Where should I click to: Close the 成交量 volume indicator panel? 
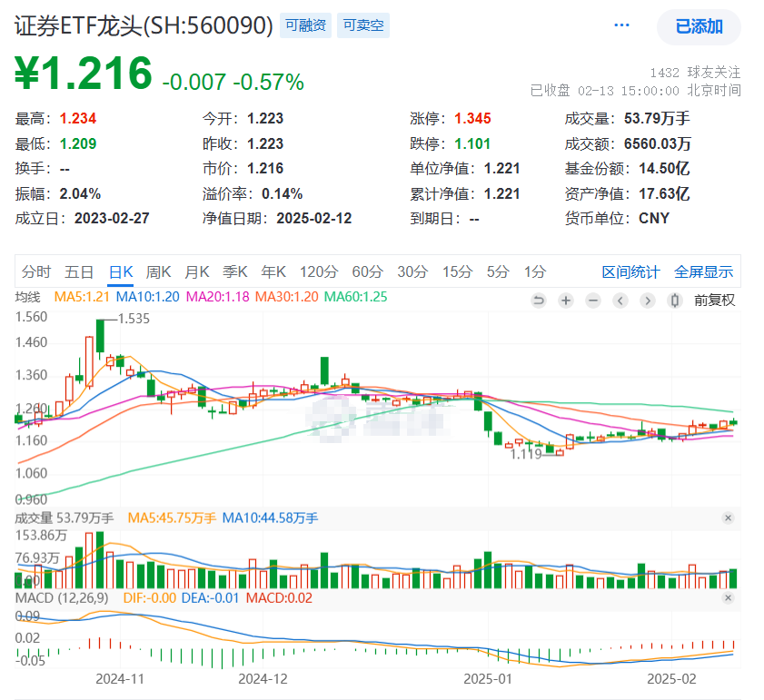728,518
